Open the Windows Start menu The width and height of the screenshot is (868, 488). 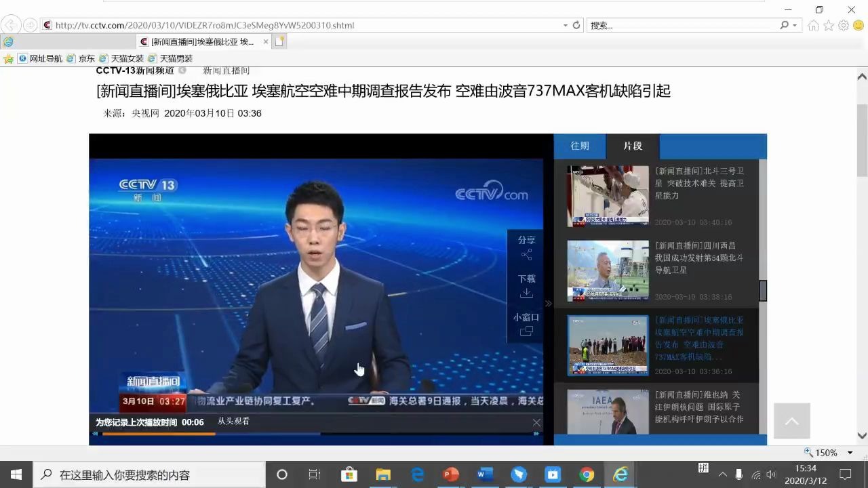coord(16,474)
